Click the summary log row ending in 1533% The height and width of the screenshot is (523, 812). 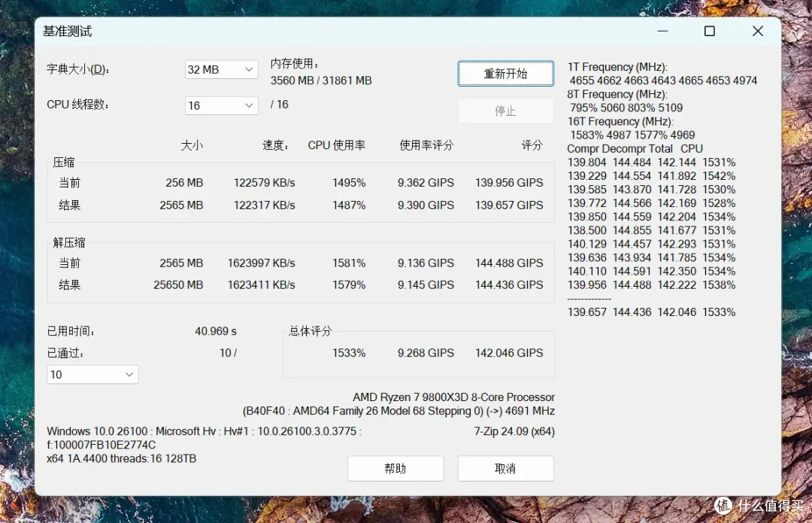(651, 312)
